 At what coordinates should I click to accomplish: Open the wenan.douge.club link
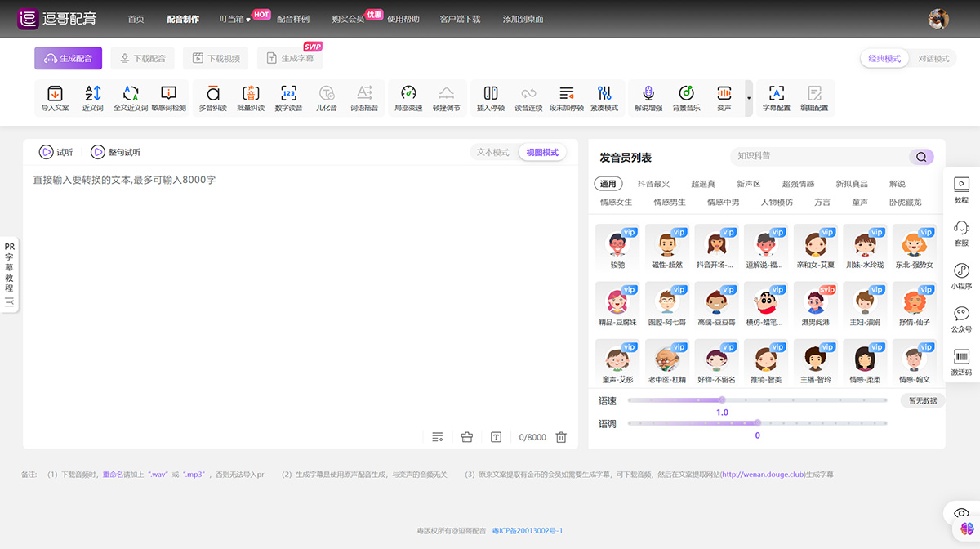(x=761, y=474)
